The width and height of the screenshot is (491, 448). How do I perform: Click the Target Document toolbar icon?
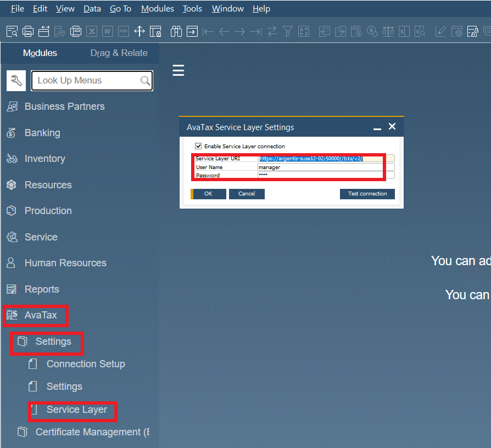[341, 32]
